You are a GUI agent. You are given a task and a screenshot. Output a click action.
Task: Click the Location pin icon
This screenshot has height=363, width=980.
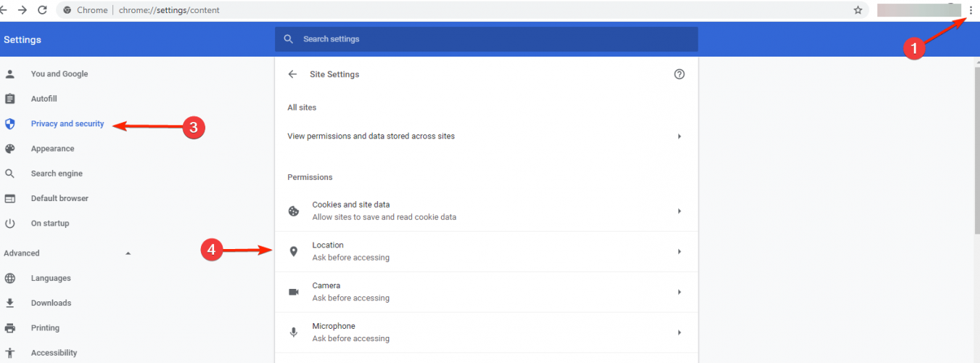coord(294,251)
